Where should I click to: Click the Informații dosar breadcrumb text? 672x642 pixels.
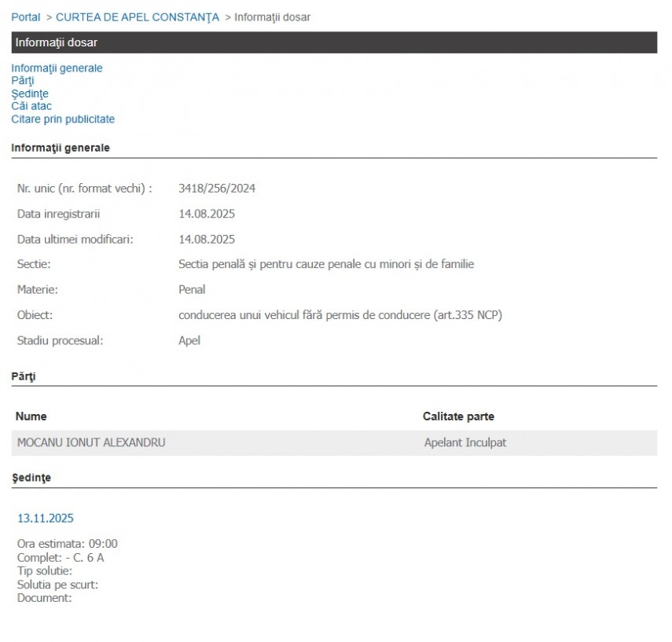tap(272, 17)
